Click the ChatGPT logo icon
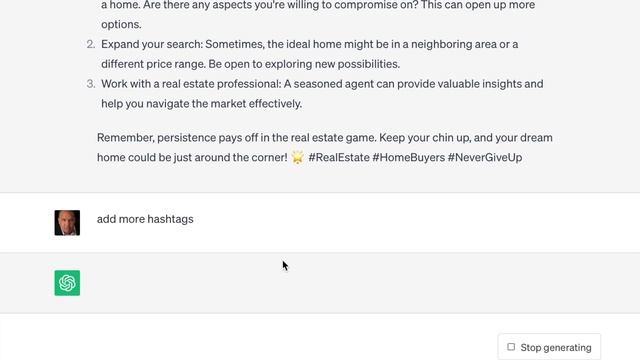 [x=67, y=283]
